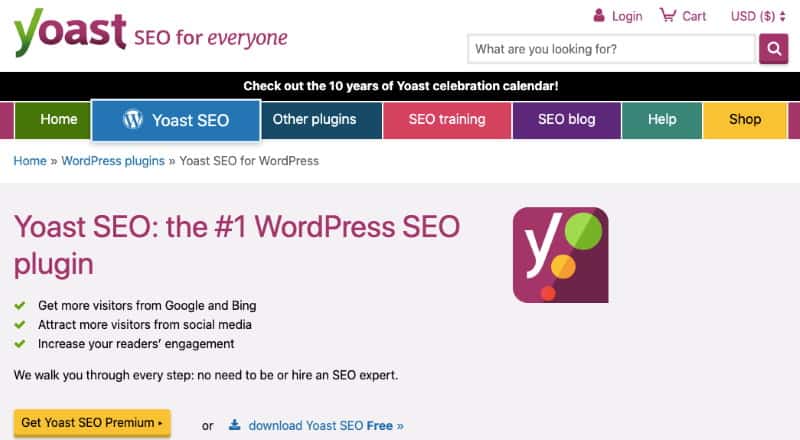This screenshot has height=440, width=800.
Task: Click the green checkmark beside Google and Bing
Action: click(x=20, y=305)
